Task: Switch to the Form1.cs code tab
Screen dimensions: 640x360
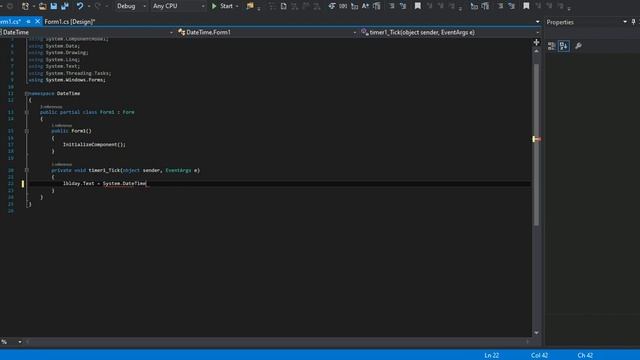Action: [x=10, y=22]
